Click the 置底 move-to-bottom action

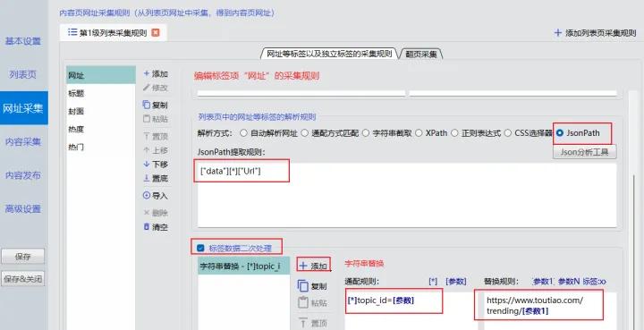tap(156, 179)
